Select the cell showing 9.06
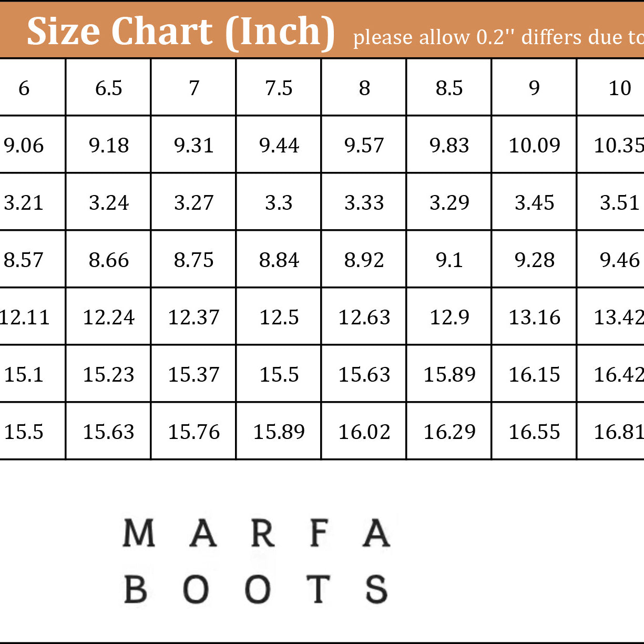644x644 pixels. 24,145
